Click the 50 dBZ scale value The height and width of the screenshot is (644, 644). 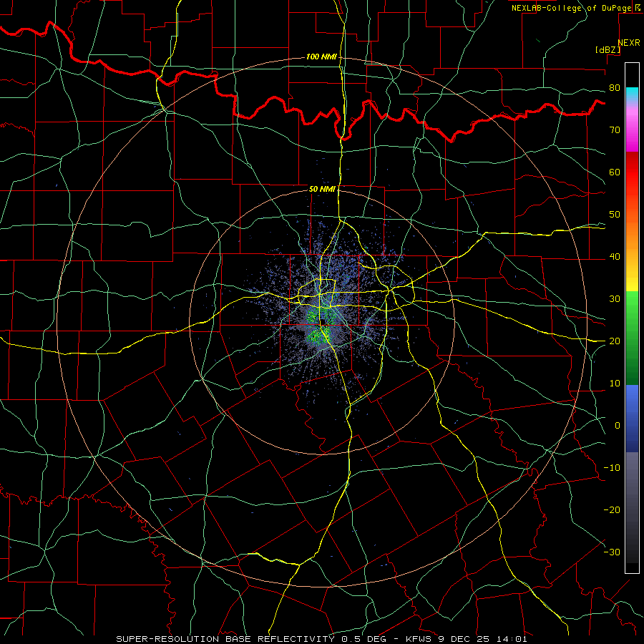tap(615, 215)
